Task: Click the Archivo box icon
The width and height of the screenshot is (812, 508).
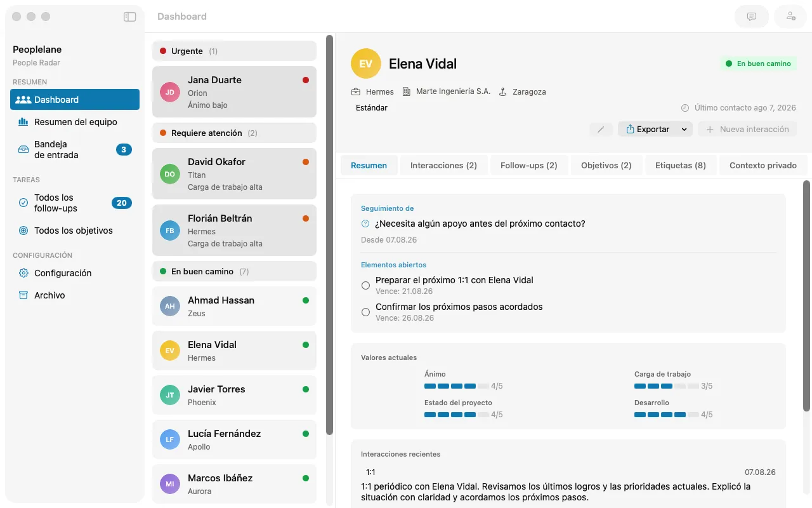Action: (23, 295)
